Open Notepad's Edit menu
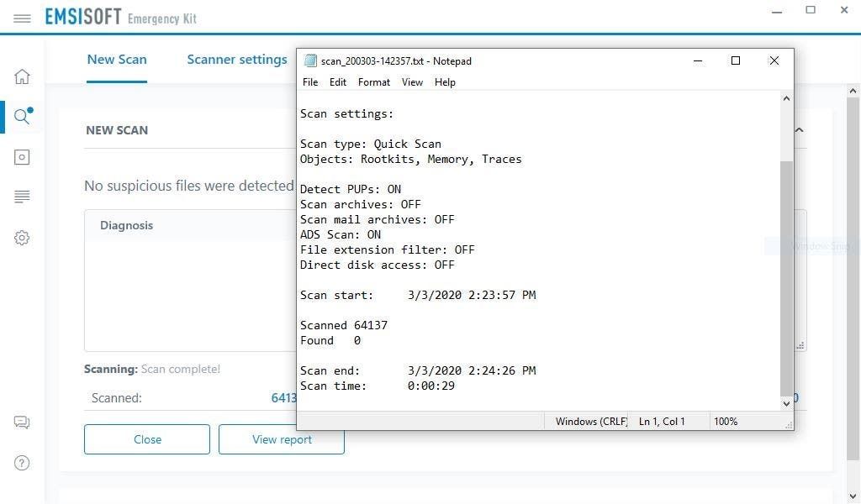The image size is (861, 504). [338, 82]
